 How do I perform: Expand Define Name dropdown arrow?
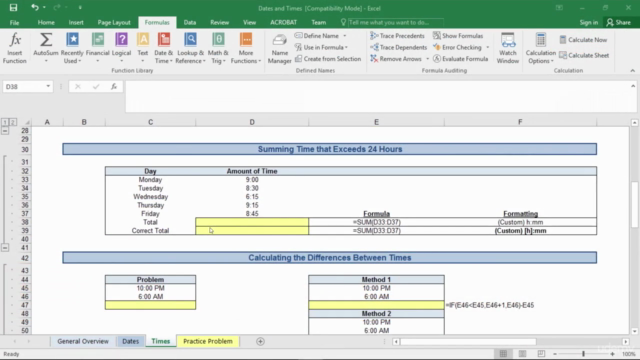[345, 36]
